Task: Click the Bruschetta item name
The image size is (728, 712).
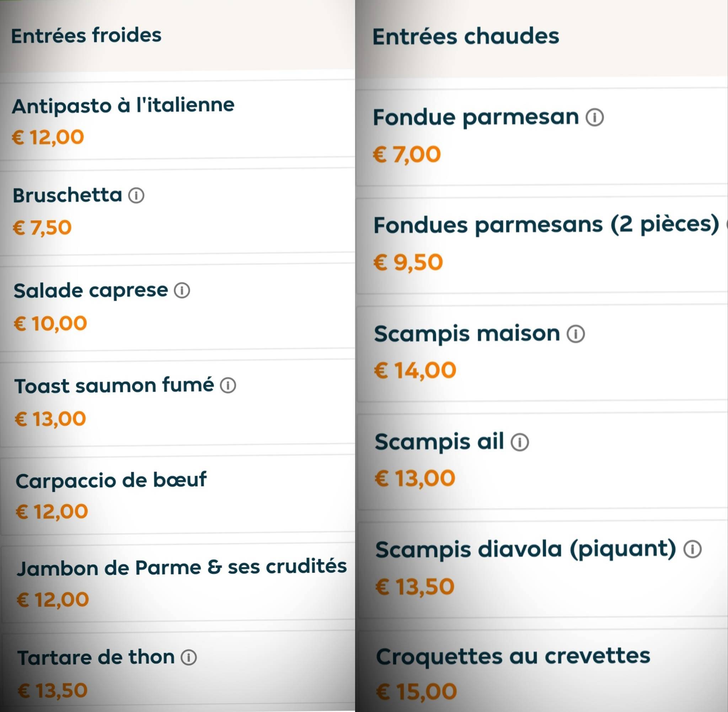Action: click(66, 194)
